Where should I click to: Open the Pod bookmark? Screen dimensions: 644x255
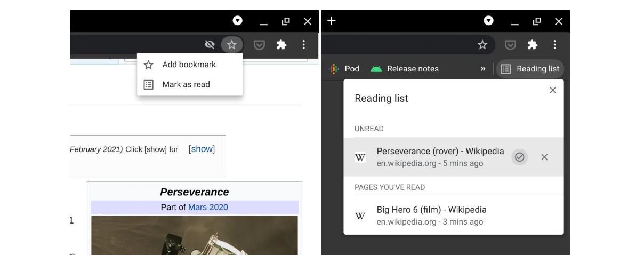pyautogui.click(x=344, y=69)
